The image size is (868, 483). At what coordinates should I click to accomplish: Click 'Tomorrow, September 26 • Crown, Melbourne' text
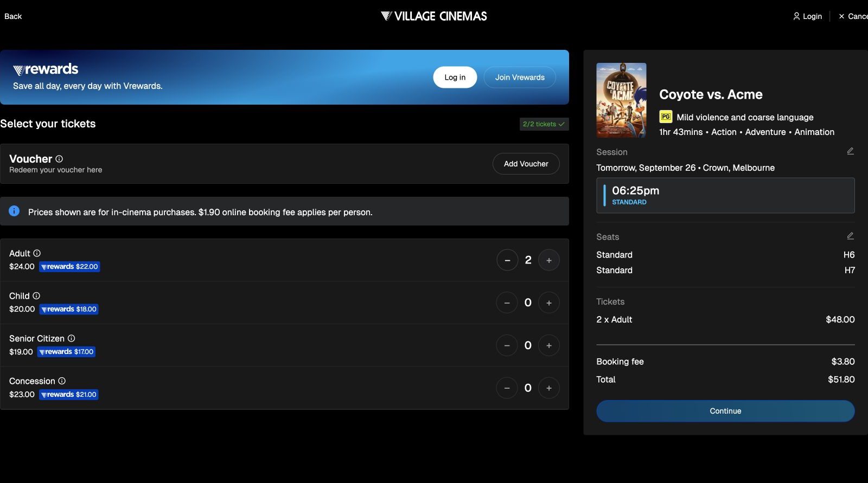click(x=685, y=168)
